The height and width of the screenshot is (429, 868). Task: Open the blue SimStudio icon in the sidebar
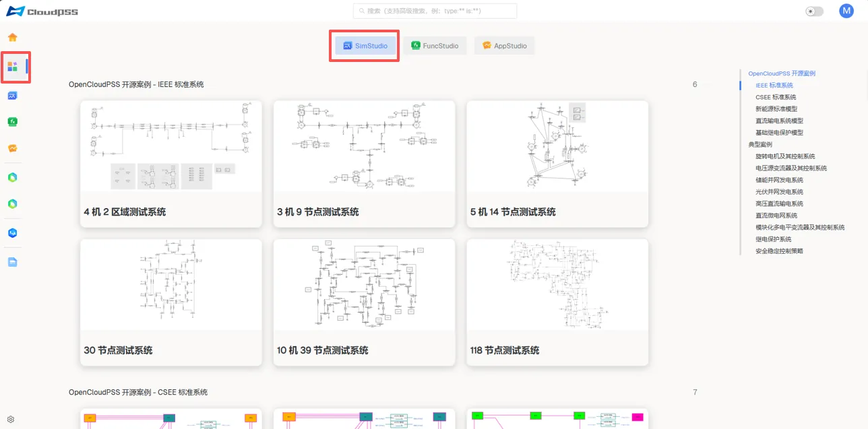click(x=12, y=96)
